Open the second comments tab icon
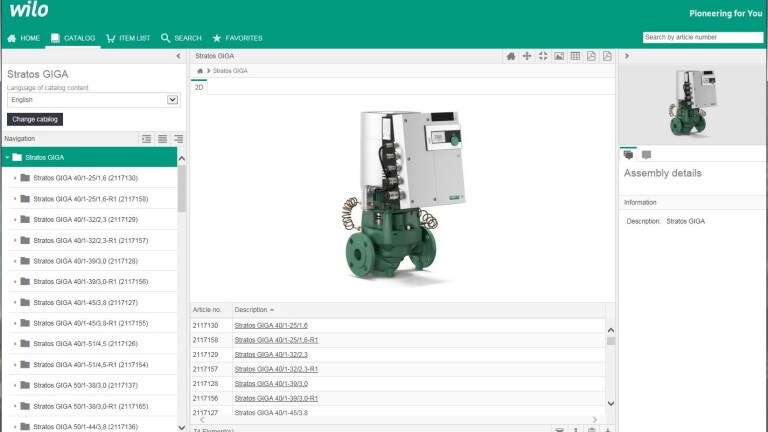The height and width of the screenshot is (432, 768). tap(647, 155)
